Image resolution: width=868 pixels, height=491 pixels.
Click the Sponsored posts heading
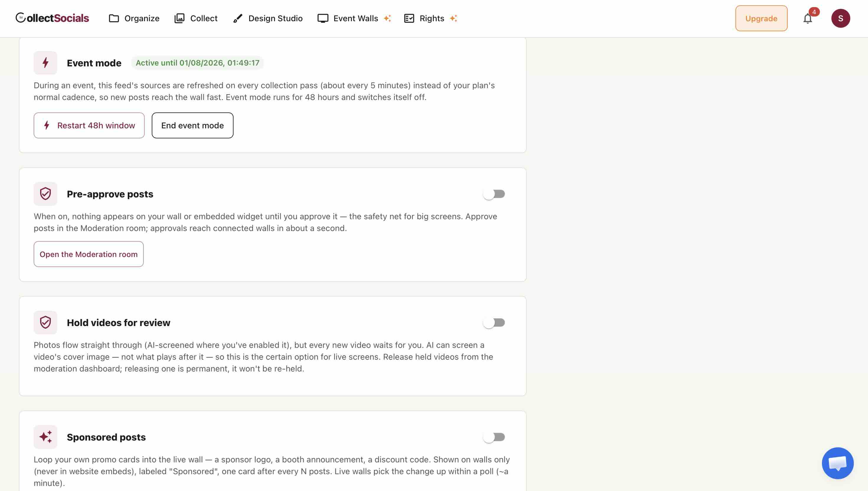point(106,437)
